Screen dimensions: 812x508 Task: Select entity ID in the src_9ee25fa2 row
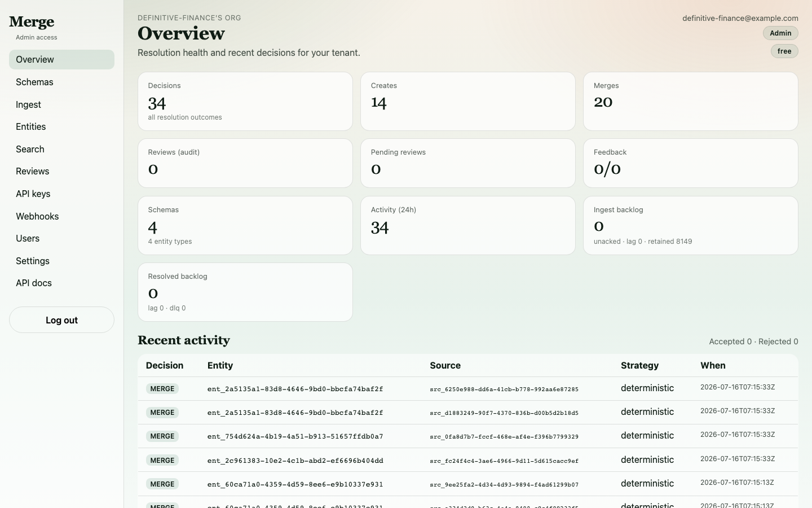click(x=295, y=484)
